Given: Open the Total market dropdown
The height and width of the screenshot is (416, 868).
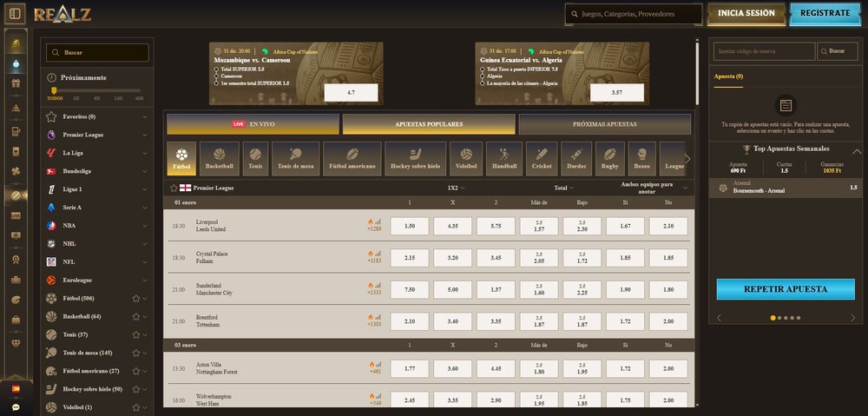Looking at the screenshot, I should [564, 188].
